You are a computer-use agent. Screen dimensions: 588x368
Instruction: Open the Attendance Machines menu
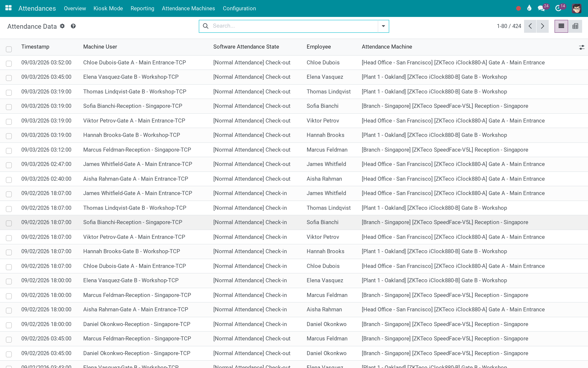coord(188,8)
